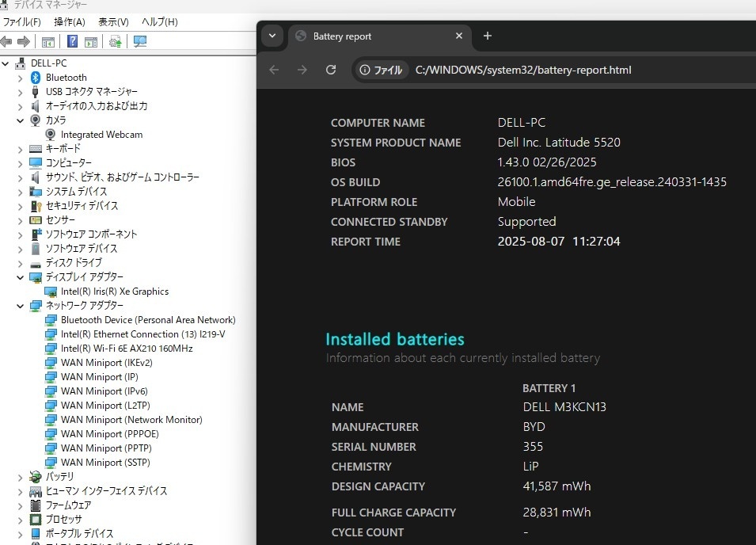Expand the プロセッサ category
Image resolution: width=756 pixels, height=545 pixels.
[20, 520]
